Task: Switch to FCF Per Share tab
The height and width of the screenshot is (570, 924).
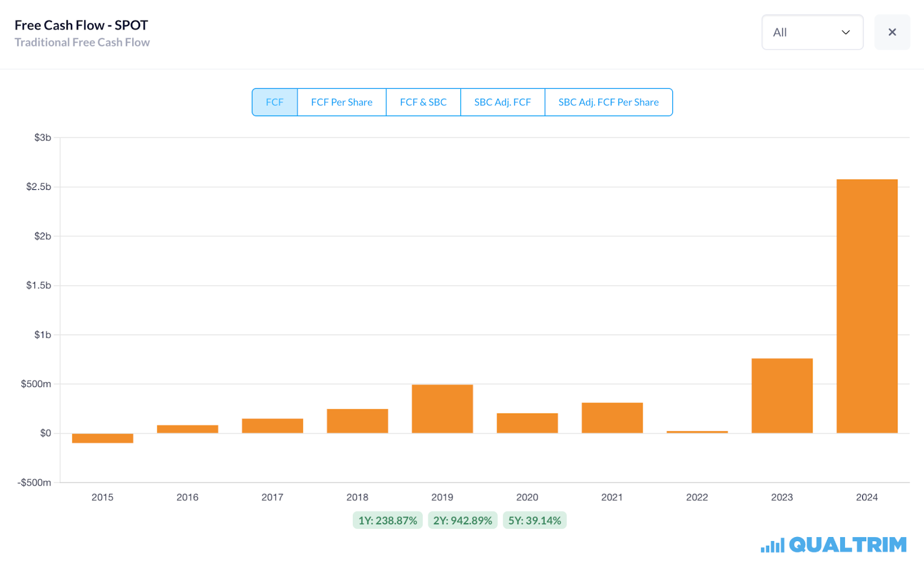Action: [341, 102]
